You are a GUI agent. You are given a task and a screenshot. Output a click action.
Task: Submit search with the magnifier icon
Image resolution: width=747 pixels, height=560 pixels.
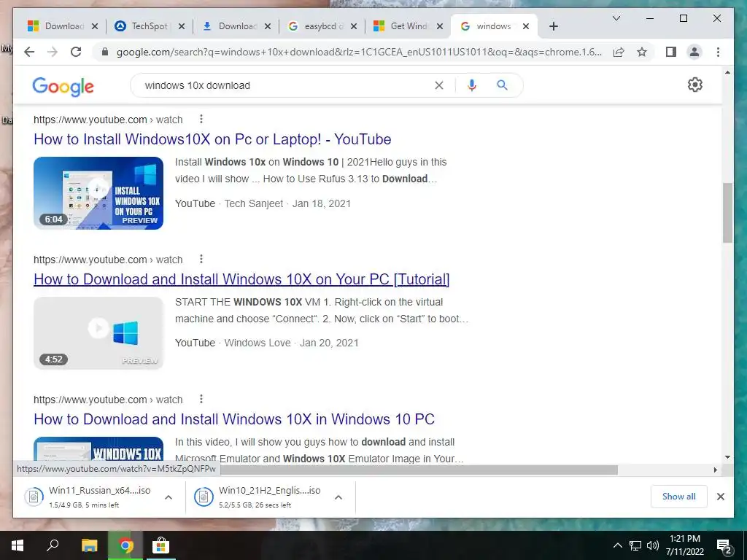(502, 85)
